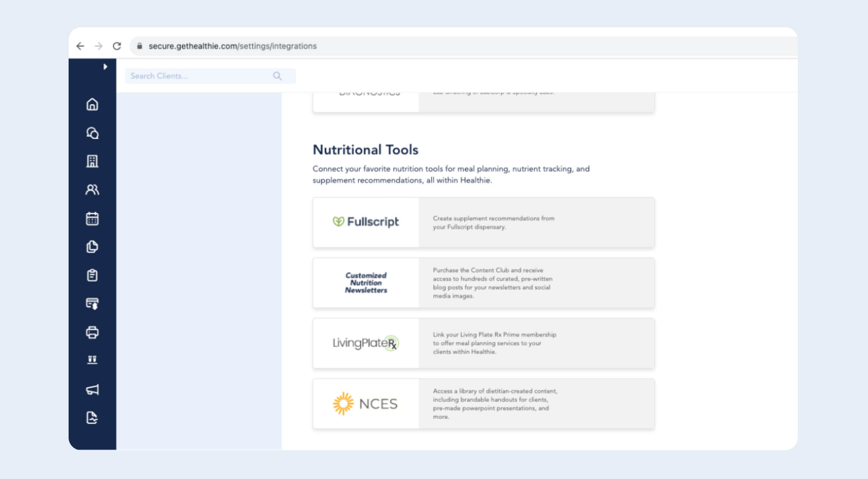Open the chat messages icon
The width and height of the screenshot is (868, 479).
click(x=92, y=133)
